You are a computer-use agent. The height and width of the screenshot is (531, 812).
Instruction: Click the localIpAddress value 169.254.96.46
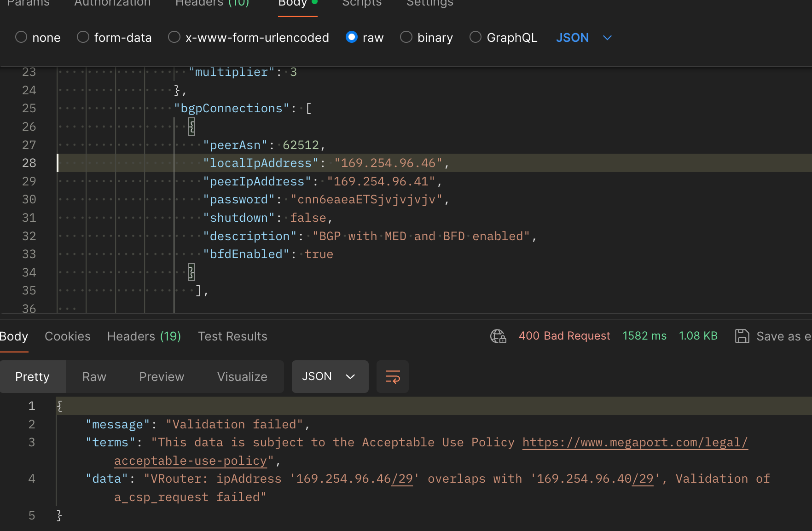[x=388, y=163]
